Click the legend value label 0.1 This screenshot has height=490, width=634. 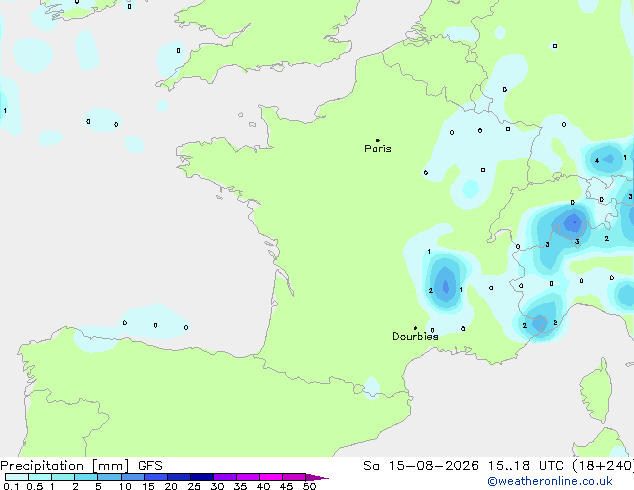point(11,486)
